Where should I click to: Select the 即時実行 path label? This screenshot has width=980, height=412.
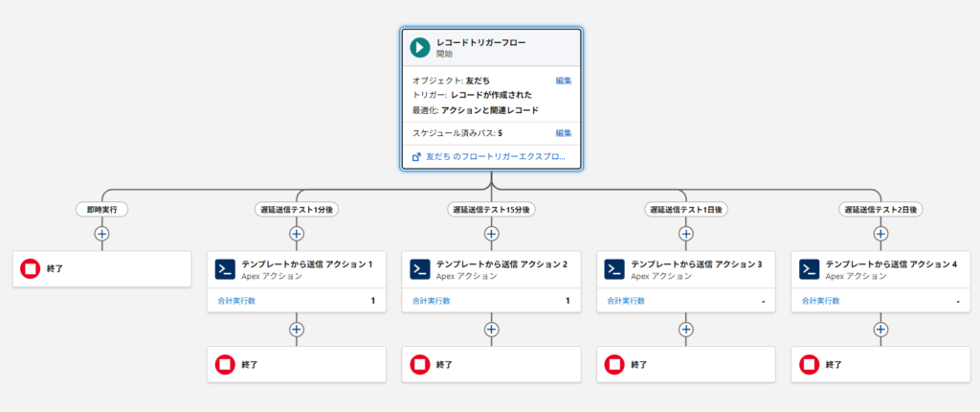101,209
